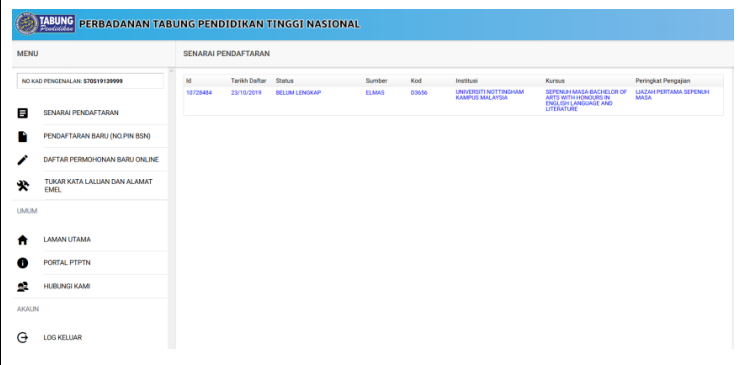Screen dimensions: 744x365
Task: Open registration Id 10728484
Action: (x=199, y=93)
